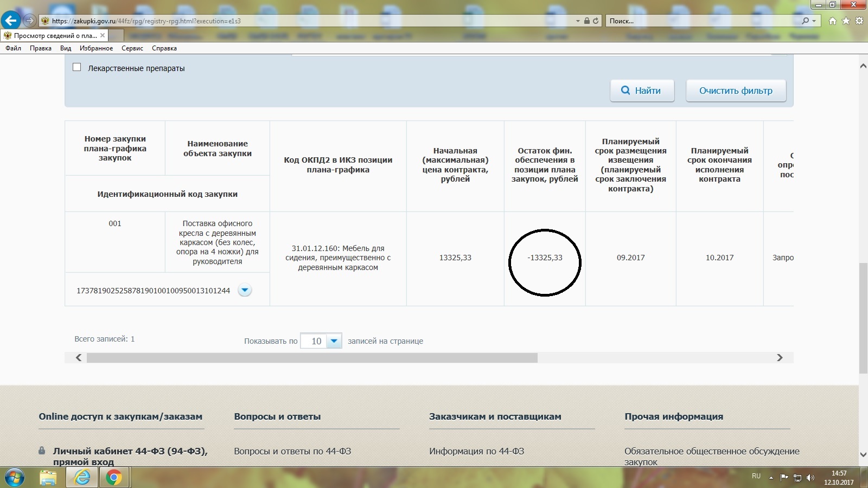Click the search magnifier icon in search box

[805, 21]
